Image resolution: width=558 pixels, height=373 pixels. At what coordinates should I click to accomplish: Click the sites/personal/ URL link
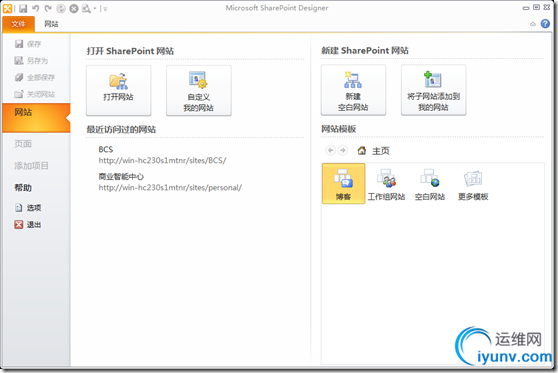(x=170, y=188)
